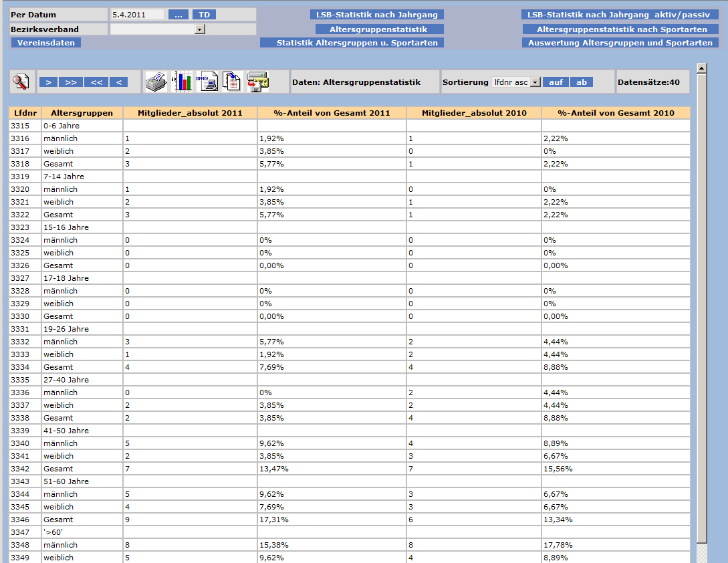Viewport: 728px width, 563px height.
Task: Select the 0-6 Jahre row cell
Action: tap(82, 126)
